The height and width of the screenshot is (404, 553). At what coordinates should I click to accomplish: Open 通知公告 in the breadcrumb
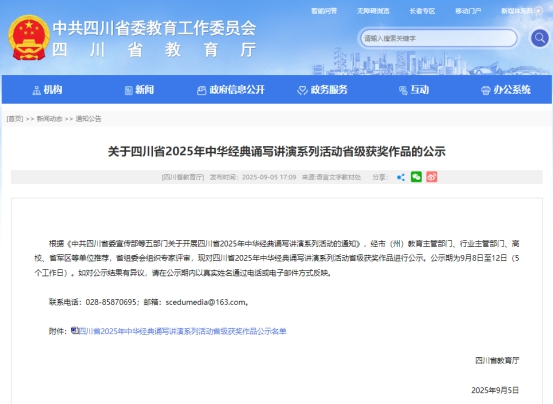pos(89,119)
